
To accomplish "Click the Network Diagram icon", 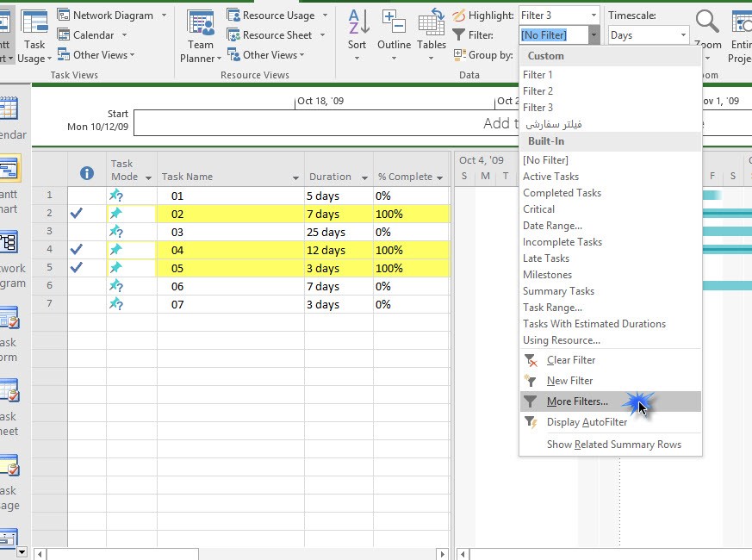I will pyautogui.click(x=64, y=16).
